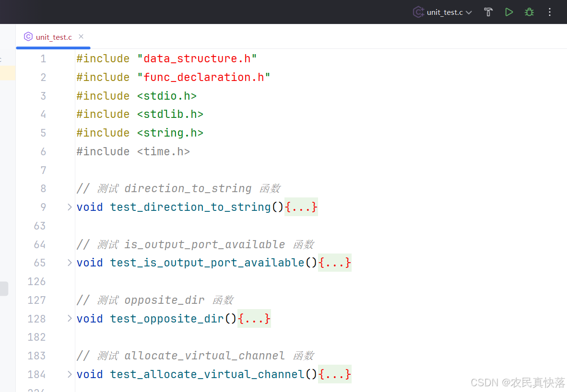This screenshot has width=567, height=392.
Task: Open the unit_test.c run configuration dropdown
Action: tap(443, 12)
